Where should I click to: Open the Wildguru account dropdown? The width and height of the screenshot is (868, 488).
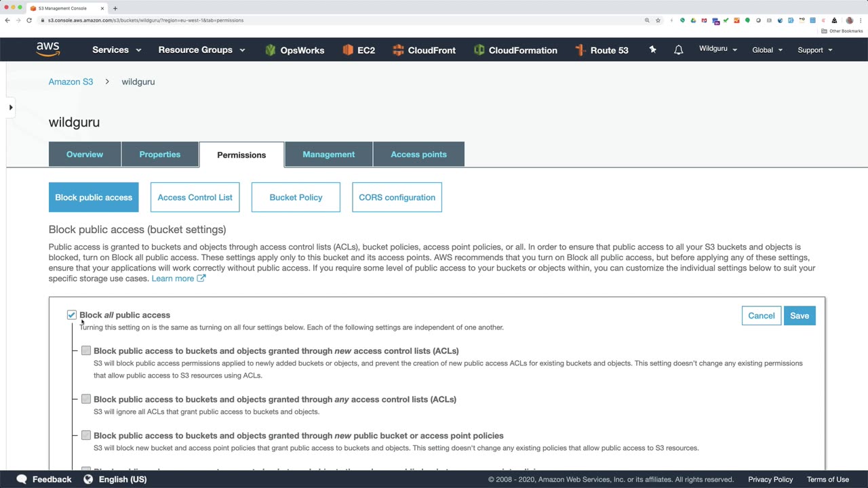click(x=718, y=49)
